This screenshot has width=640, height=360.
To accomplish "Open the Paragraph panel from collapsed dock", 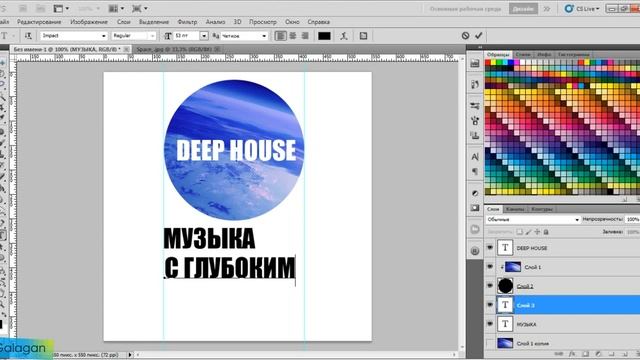I will (x=475, y=171).
